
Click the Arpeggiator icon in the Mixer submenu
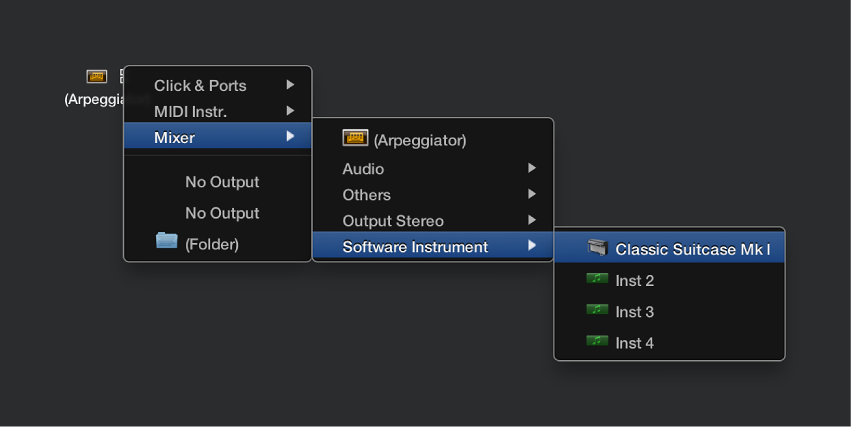tap(355, 138)
